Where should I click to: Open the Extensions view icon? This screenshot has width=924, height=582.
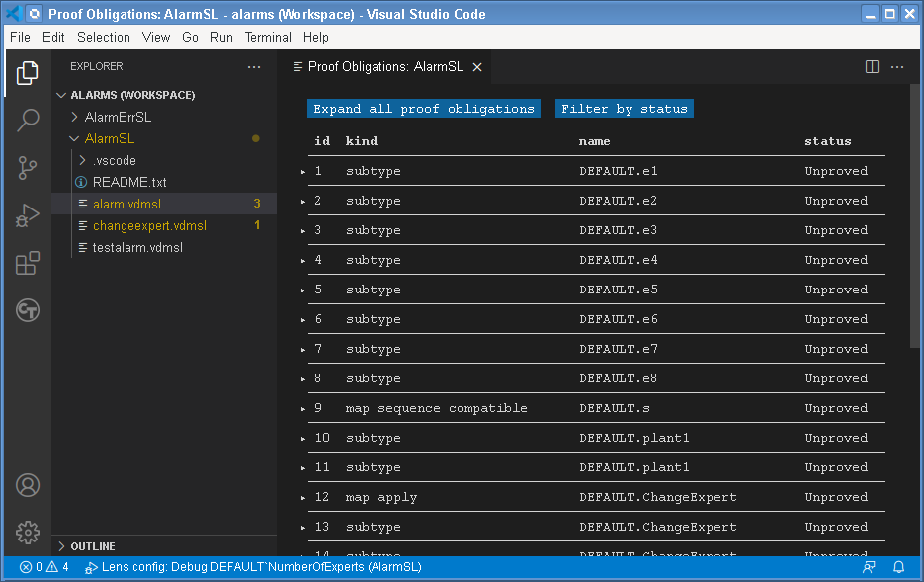[27, 263]
